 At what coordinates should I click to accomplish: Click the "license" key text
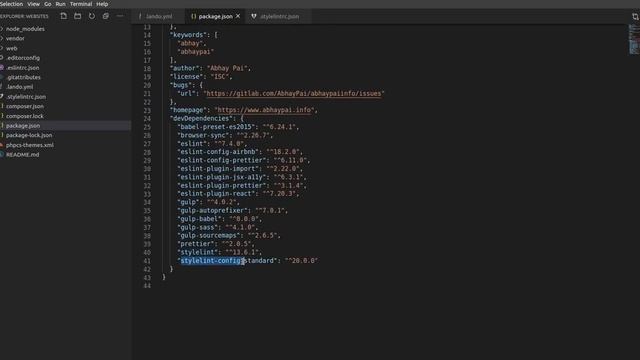pos(186,77)
